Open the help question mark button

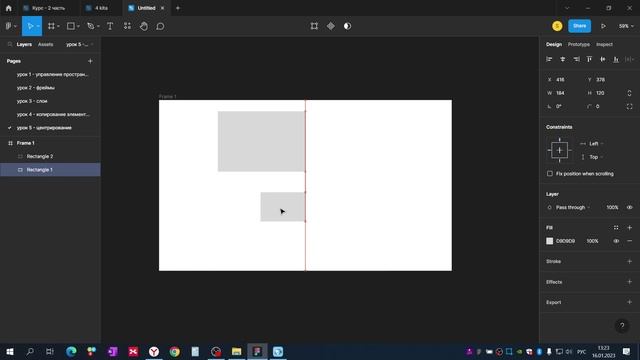coord(622,326)
